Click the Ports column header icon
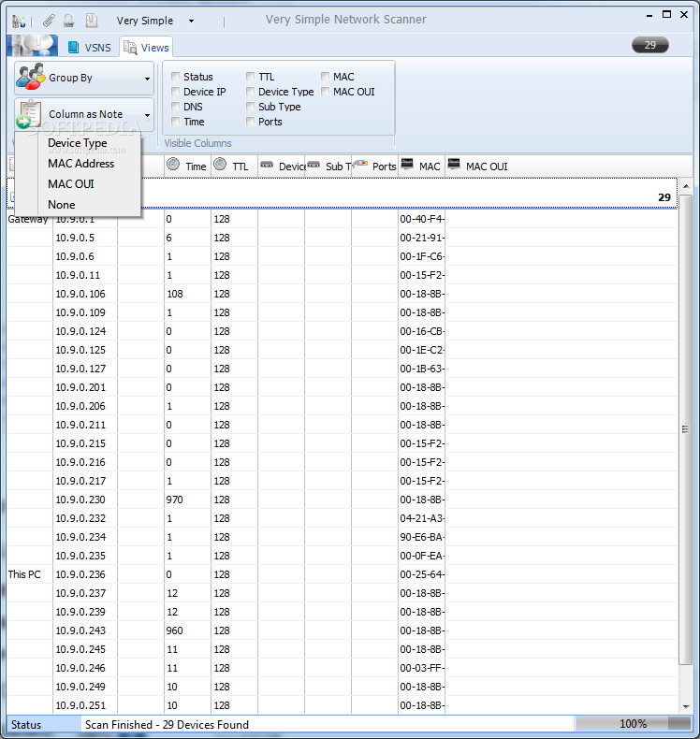Screen dimensions: 700x739 [x=360, y=163]
